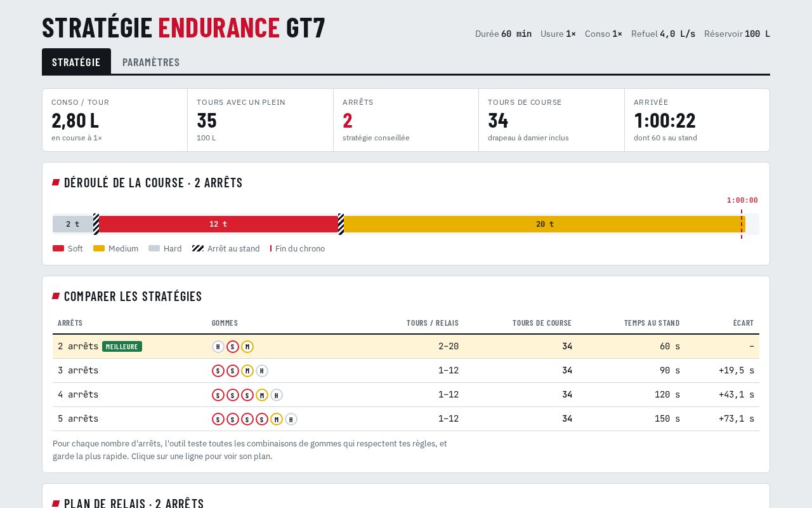This screenshot has height=508, width=812.
Task: Click the Temps au stand column header
Action: (652, 323)
